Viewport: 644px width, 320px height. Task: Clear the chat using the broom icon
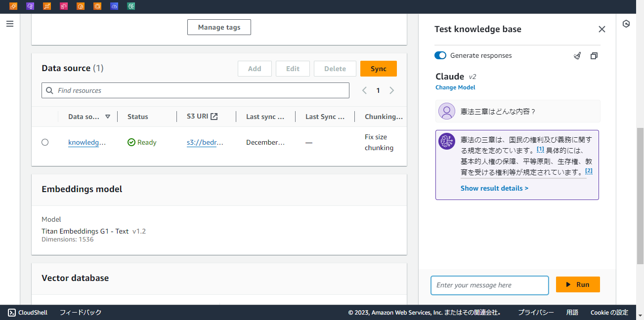577,55
